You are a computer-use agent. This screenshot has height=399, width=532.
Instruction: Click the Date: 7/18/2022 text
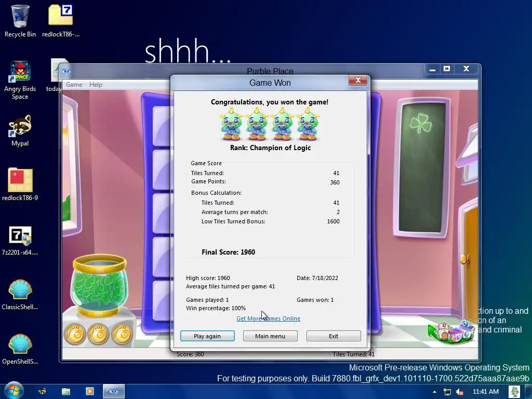point(317,278)
